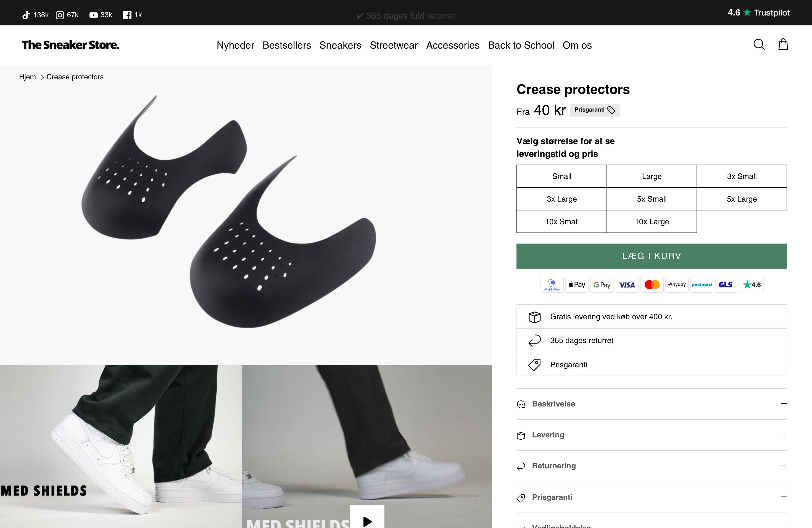Expand the Levering section

[651, 435]
